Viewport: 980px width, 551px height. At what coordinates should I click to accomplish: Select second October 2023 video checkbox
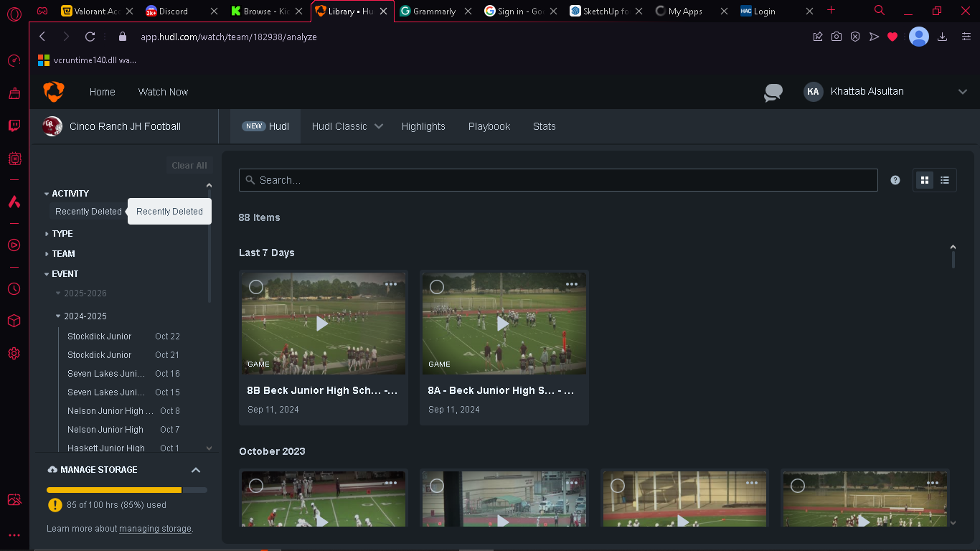[437, 486]
